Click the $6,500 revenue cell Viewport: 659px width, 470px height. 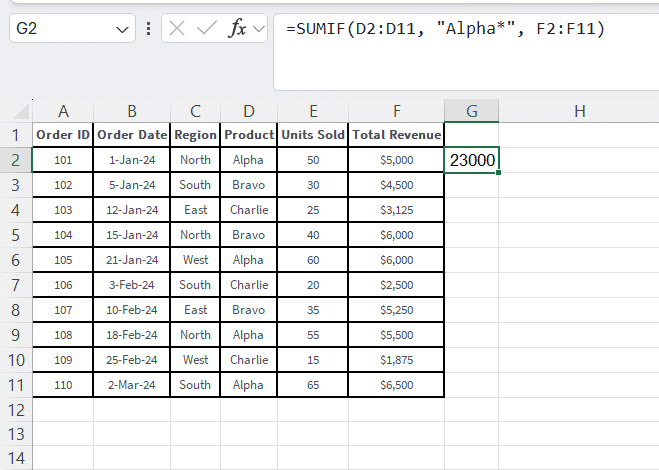coord(397,385)
